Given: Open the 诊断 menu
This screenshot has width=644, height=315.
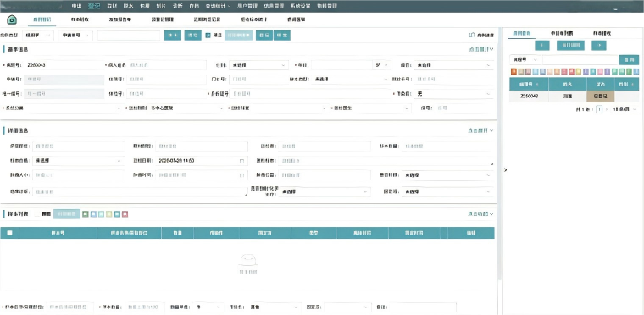Looking at the screenshot, I should click(177, 6).
